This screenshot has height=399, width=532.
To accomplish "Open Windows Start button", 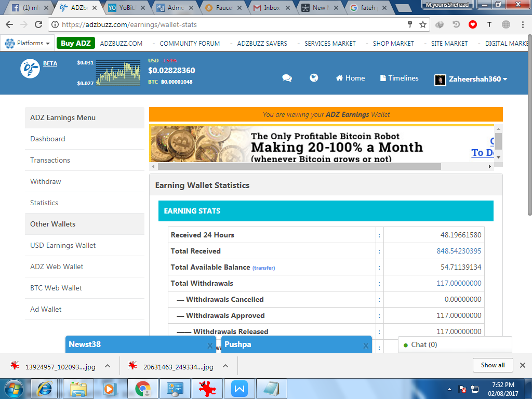I will pos(14,389).
